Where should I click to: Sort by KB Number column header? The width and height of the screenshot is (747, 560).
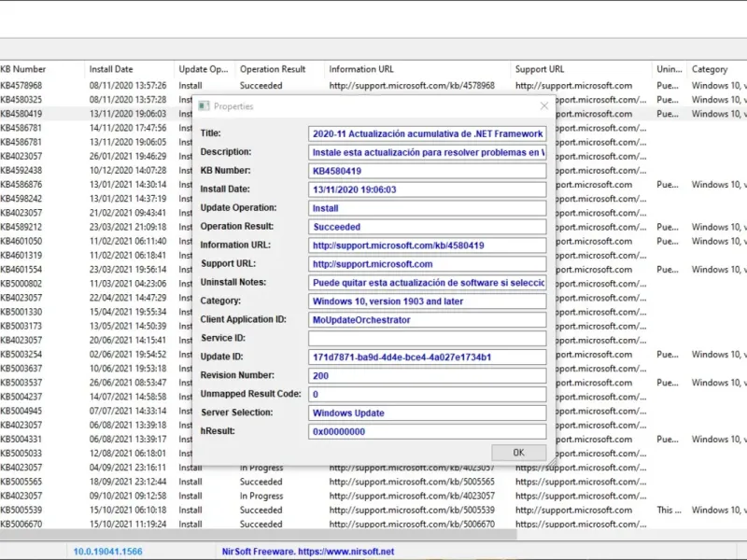point(42,69)
